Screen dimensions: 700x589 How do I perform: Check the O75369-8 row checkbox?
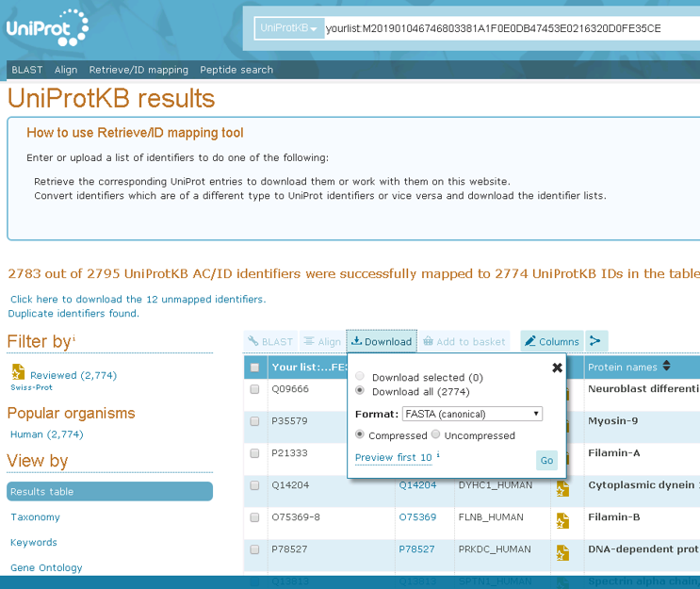pos(255,517)
